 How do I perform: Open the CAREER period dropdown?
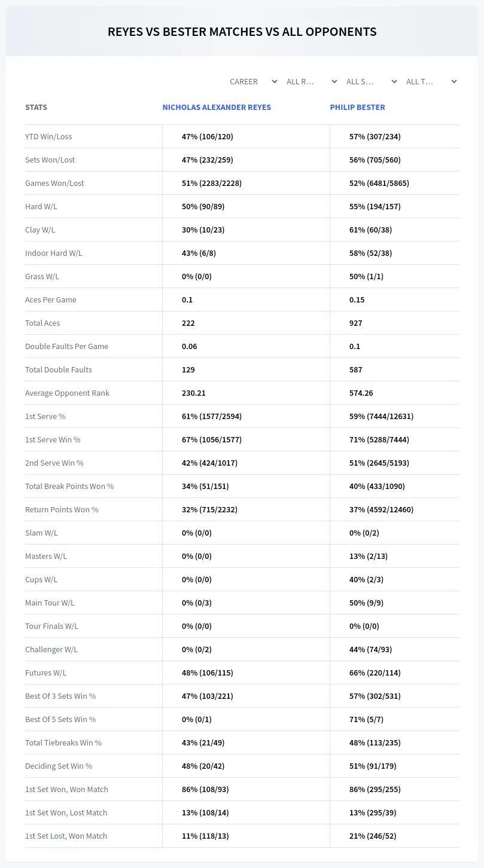[x=253, y=81]
